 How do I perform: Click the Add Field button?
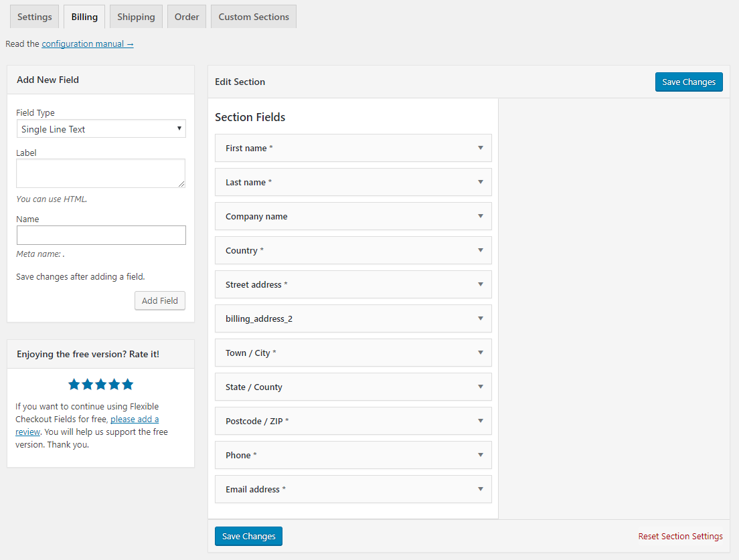[159, 300]
